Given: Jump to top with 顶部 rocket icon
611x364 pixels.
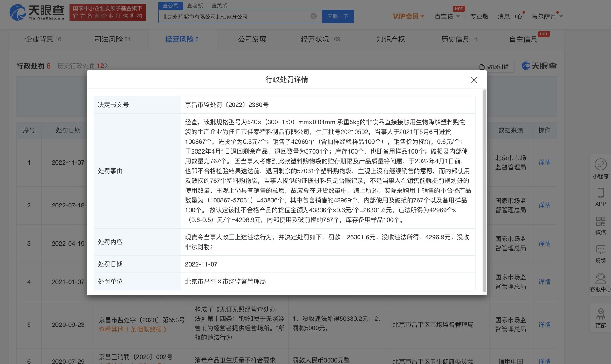Looking at the screenshot, I should [600, 314].
